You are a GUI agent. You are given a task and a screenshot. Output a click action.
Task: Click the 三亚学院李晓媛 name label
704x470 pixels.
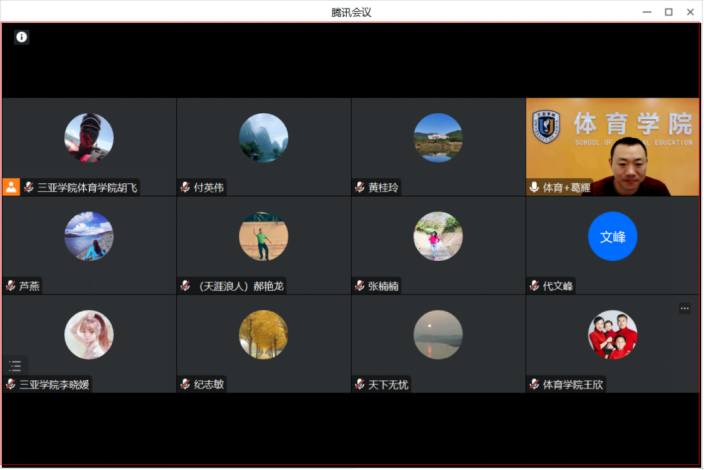[54, 384]
